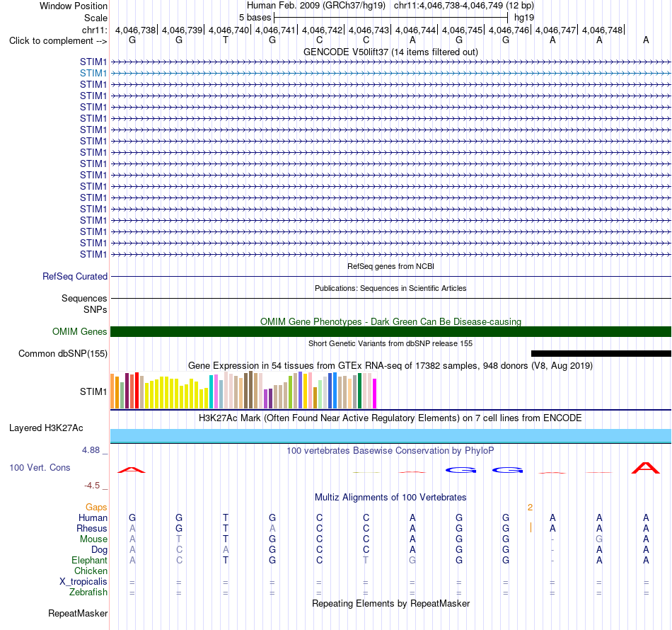Click the orange Gaps label
Viewport: 672px width, 630px height.
pyautogui.click(x=96, y=508)
